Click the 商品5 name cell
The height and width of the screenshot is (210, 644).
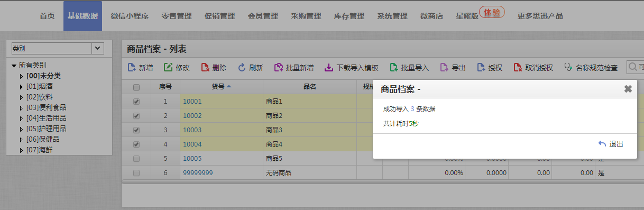pos(309,159)
